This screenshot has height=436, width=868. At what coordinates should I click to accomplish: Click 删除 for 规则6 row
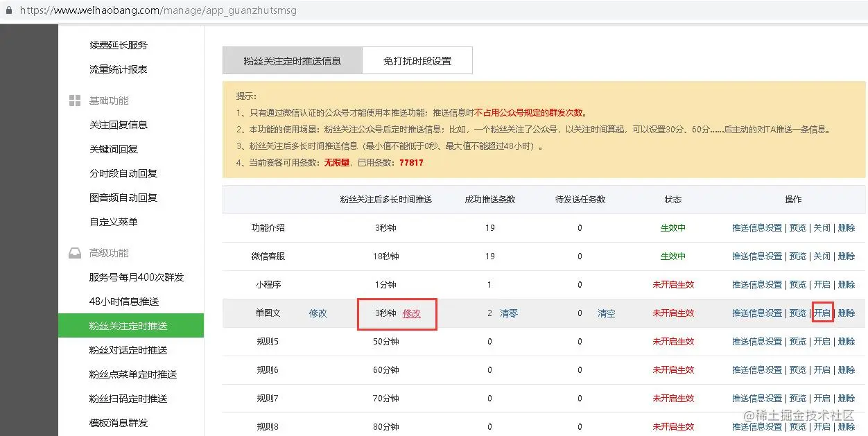tap(847, 369)
